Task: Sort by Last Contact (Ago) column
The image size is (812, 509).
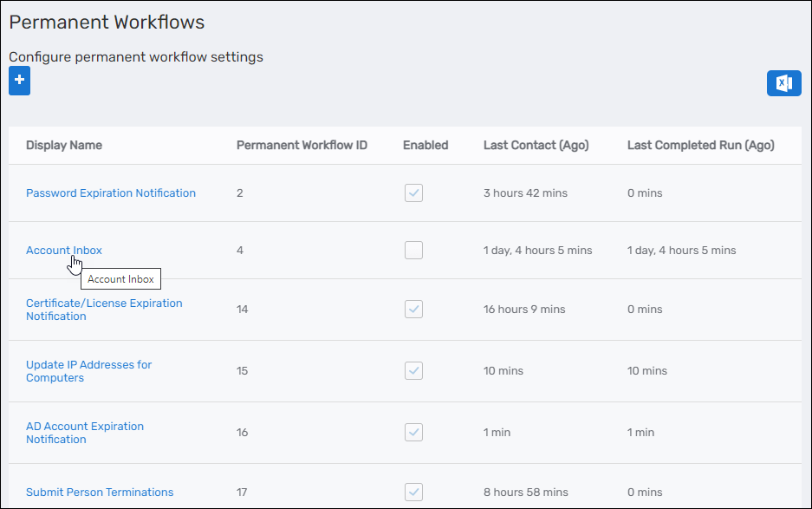Action: 536,146
